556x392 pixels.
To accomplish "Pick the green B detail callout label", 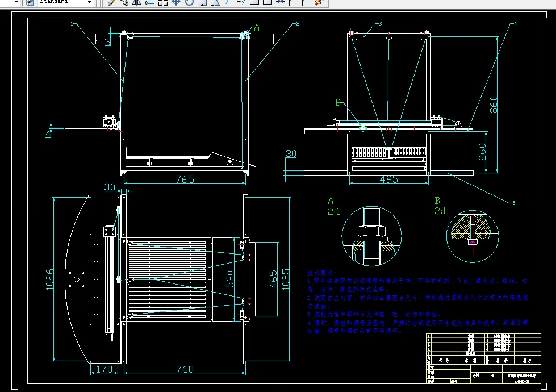I will point(338,102).
